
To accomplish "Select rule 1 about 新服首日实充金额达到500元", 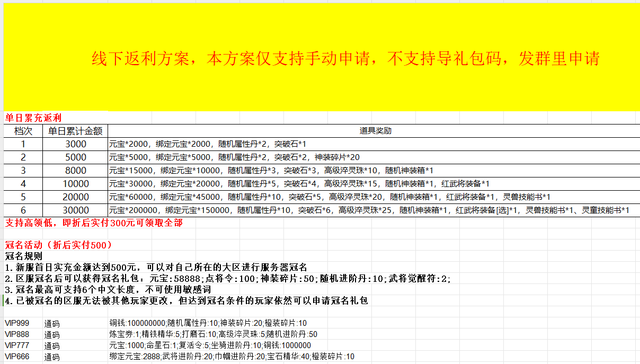I will tap(156, 267).
